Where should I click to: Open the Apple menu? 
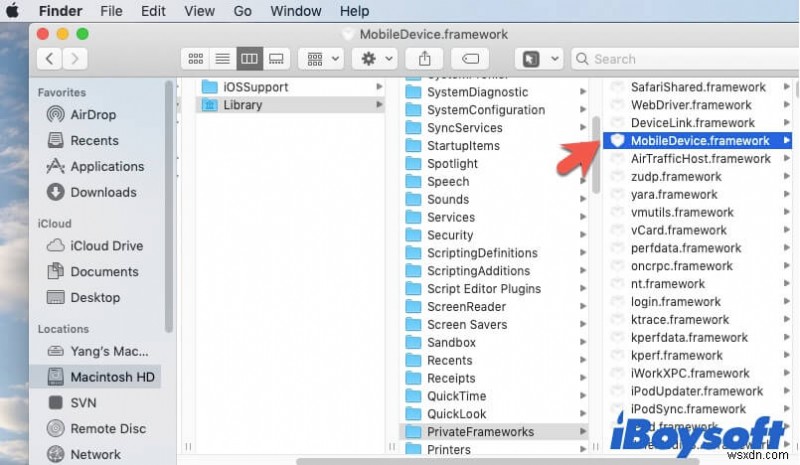click(x=12, y=11)
